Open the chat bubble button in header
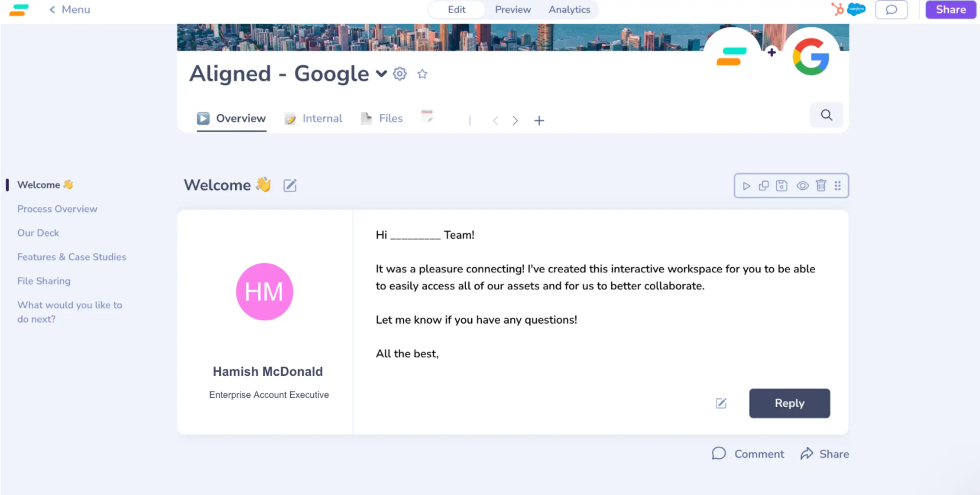The image size is (980, 495). click(x=891, y=9)
